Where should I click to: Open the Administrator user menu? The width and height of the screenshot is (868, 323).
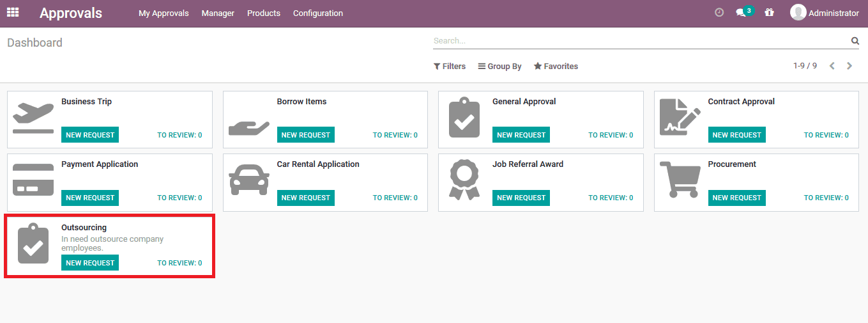click(x=825, y=13)
